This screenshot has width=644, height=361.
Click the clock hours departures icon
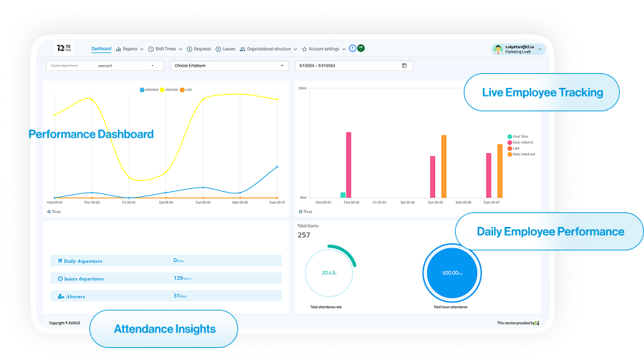coord(60,278)
